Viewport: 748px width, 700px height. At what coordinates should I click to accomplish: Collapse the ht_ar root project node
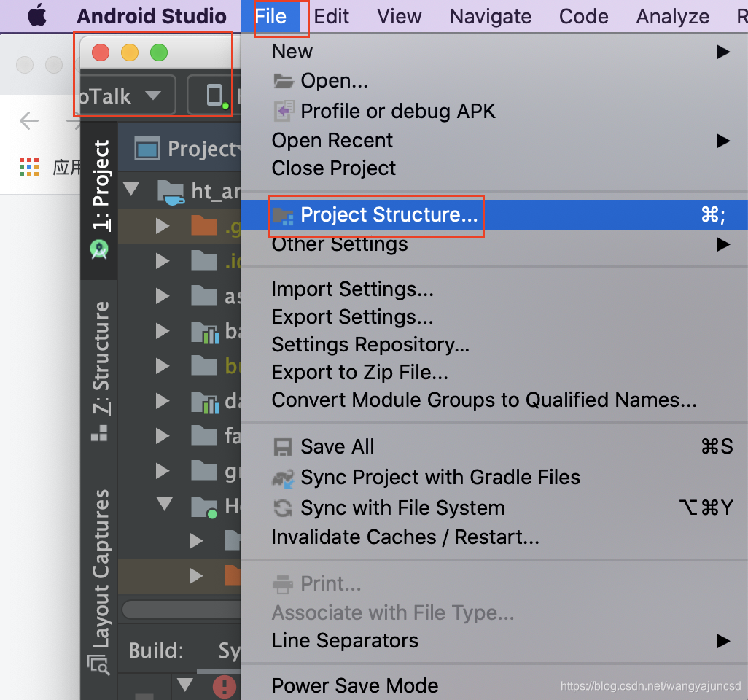point(131,190)
